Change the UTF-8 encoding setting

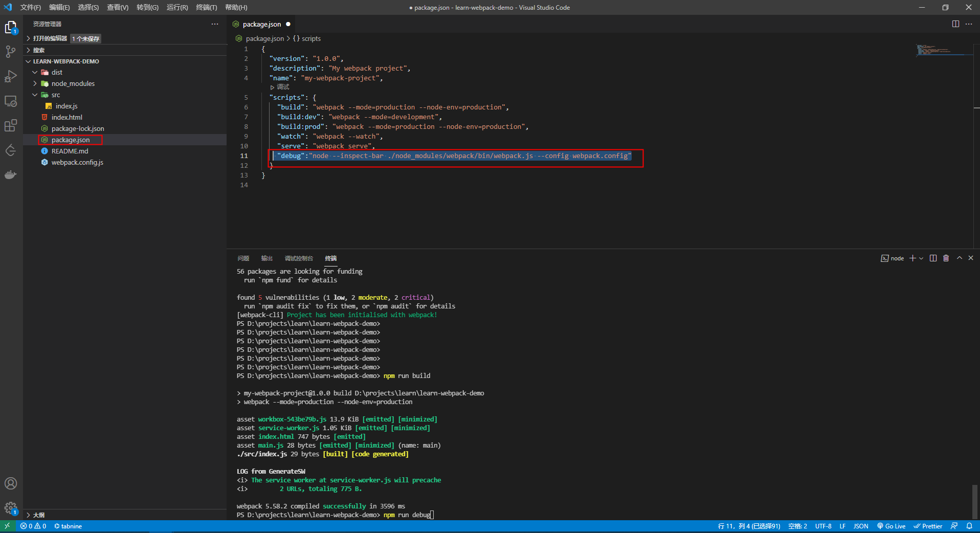tap(823, 526)
